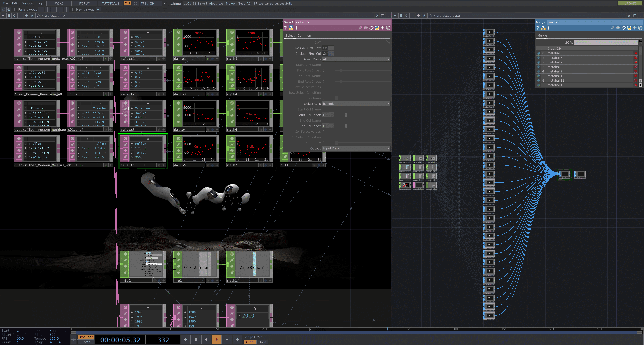Click the pencil edit icon in merge1
The height and width of the screenshot is (345, 644).
pyautogui.click(x=612, y=28)
